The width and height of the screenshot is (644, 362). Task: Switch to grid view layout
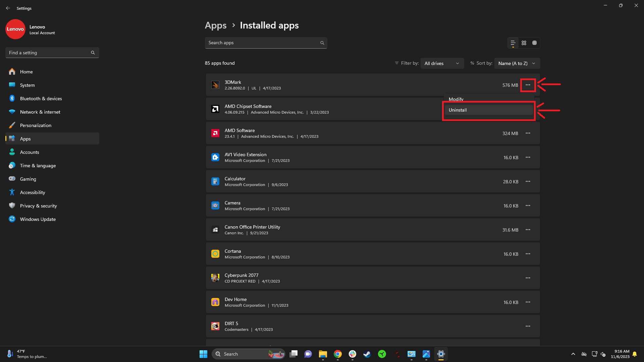pos(524,43)
